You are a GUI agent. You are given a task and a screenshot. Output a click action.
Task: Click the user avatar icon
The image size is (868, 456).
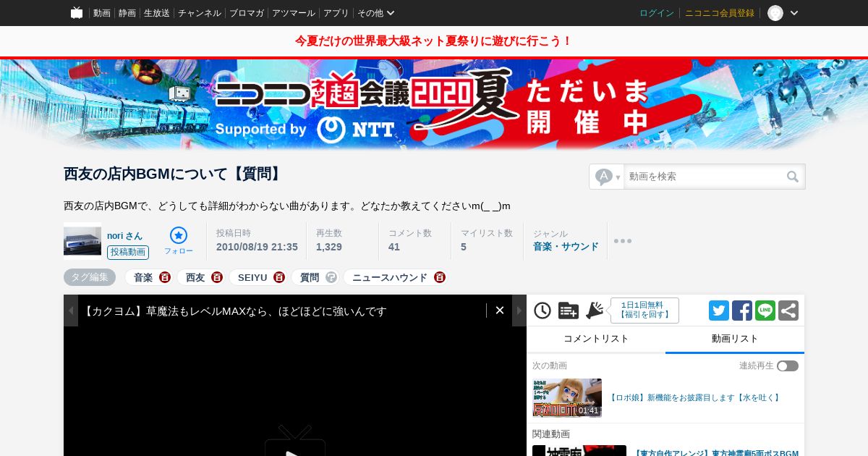coord(775,13)
